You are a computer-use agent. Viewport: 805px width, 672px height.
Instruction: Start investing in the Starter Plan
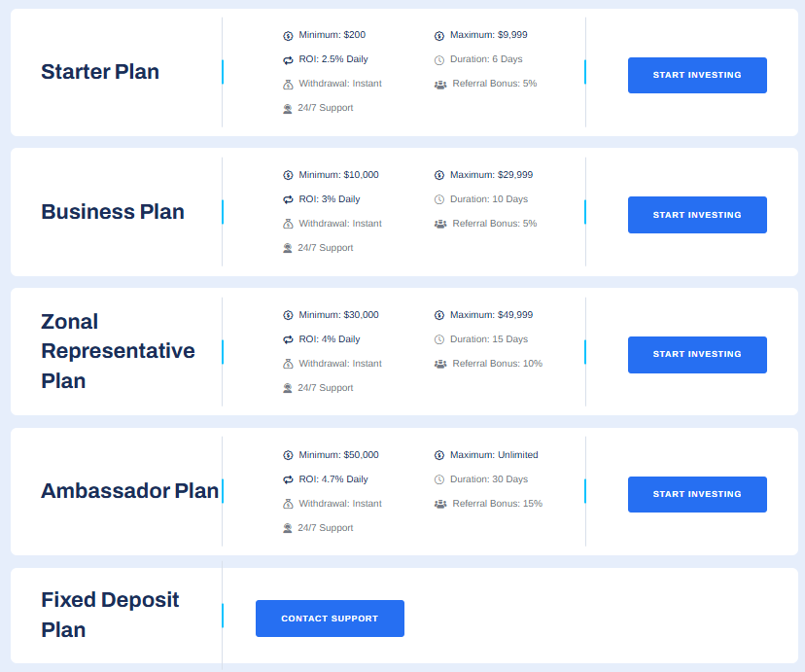pos(697,75)
